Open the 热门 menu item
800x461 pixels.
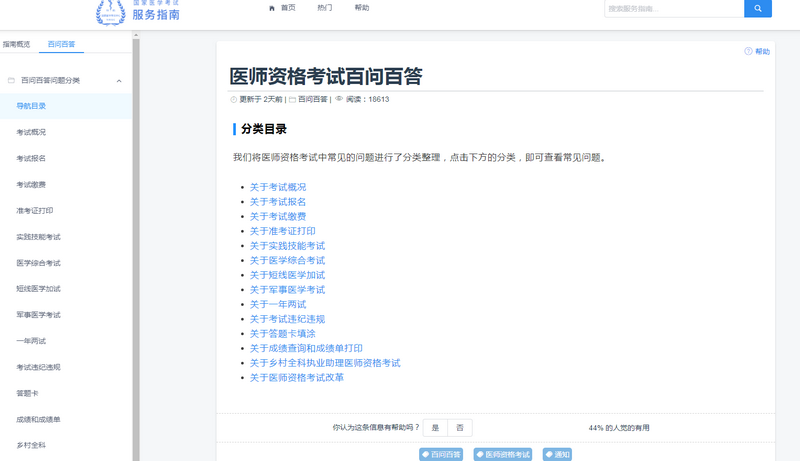(325, 8)
